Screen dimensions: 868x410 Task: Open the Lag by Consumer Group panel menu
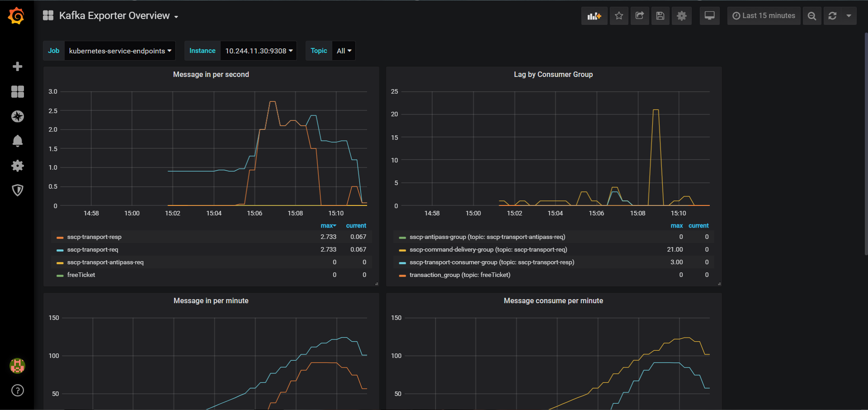[x=553, y=75]
